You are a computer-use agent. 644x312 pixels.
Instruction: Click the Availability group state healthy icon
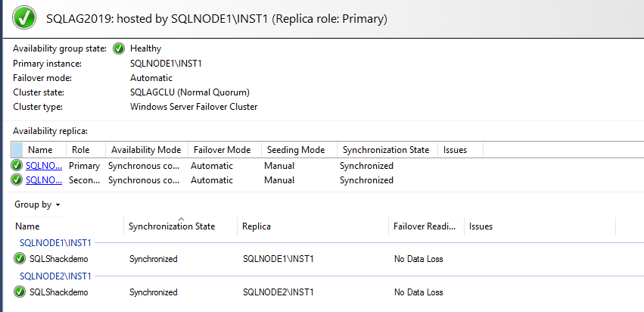[x=119, y=48]
